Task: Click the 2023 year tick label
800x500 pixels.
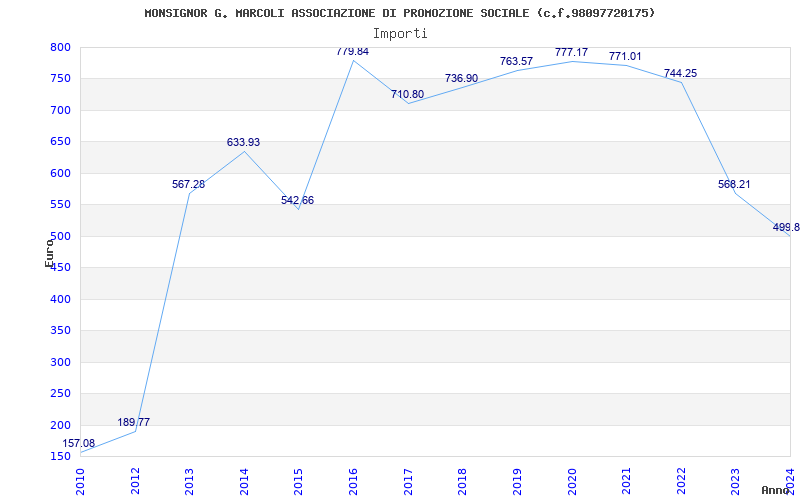Action: (735, 481)
